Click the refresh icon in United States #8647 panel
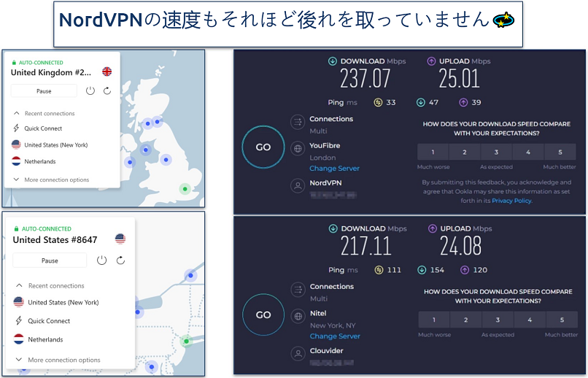Screen dimensions: 588x378 [120, 261]
